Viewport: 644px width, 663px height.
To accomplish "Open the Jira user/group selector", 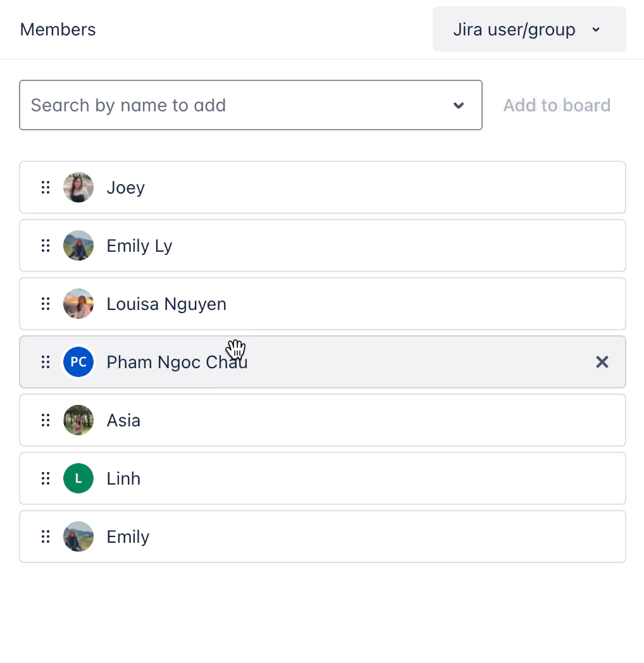I will [x=529, y=29].
